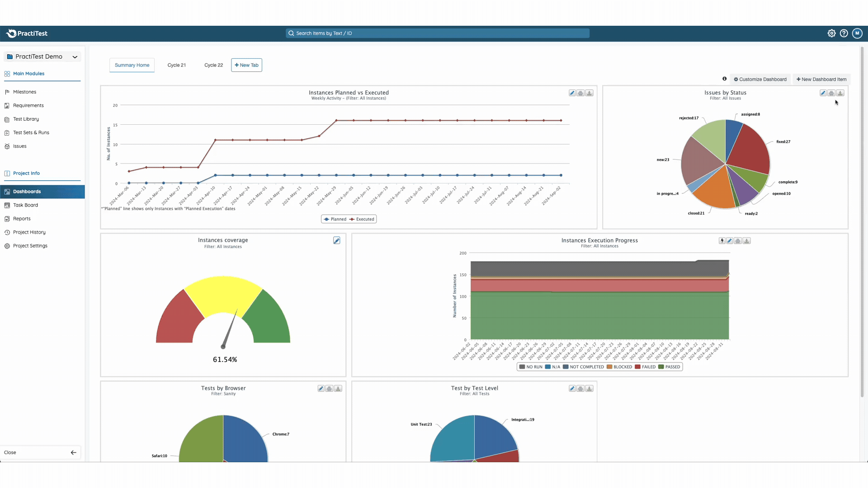Click the New Dashboard Item button
The image size is (868, 488).
pos(821,80)
